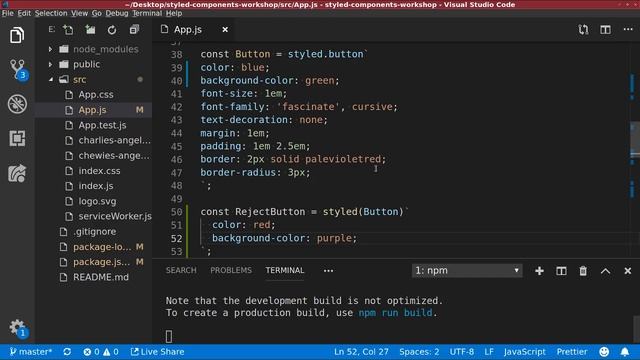Viewport: 640px width, 360px height.
Task: Open App.test.js in explorer
Action: tap(93, 125)
